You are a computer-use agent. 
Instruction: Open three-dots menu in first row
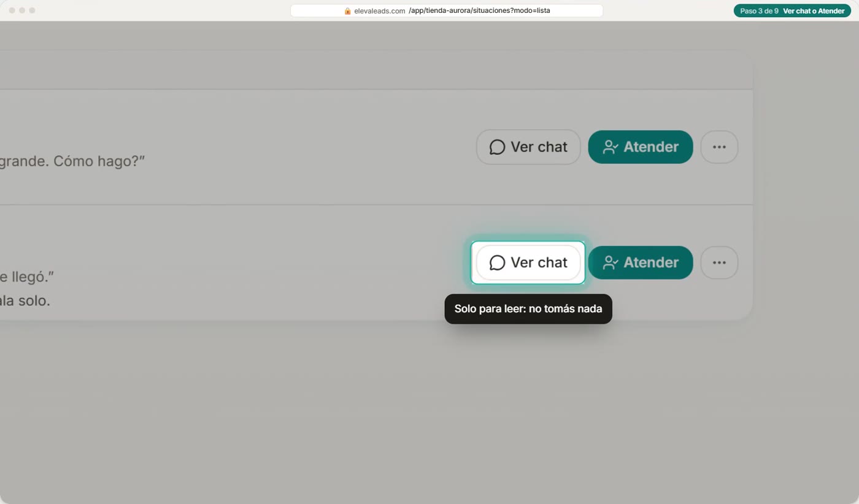point(719,147)
